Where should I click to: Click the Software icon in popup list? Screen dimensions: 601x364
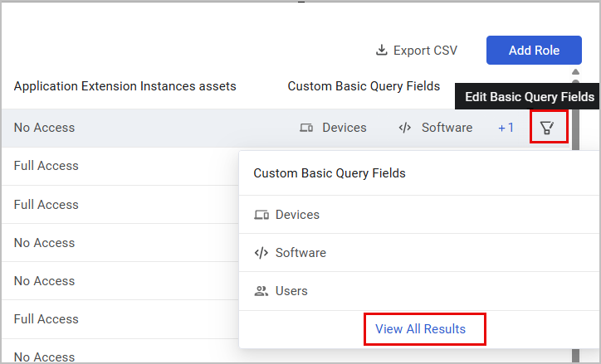261,253
